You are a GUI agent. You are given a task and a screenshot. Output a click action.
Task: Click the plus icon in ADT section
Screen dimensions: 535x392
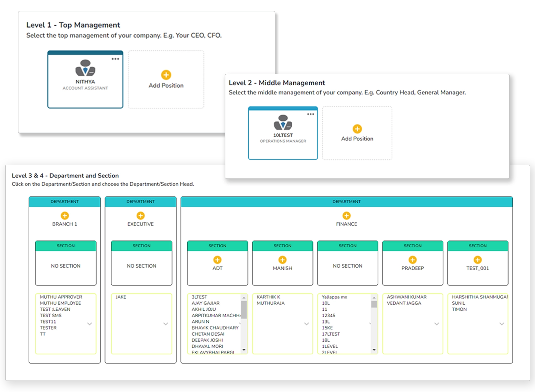tap(217, 260)
